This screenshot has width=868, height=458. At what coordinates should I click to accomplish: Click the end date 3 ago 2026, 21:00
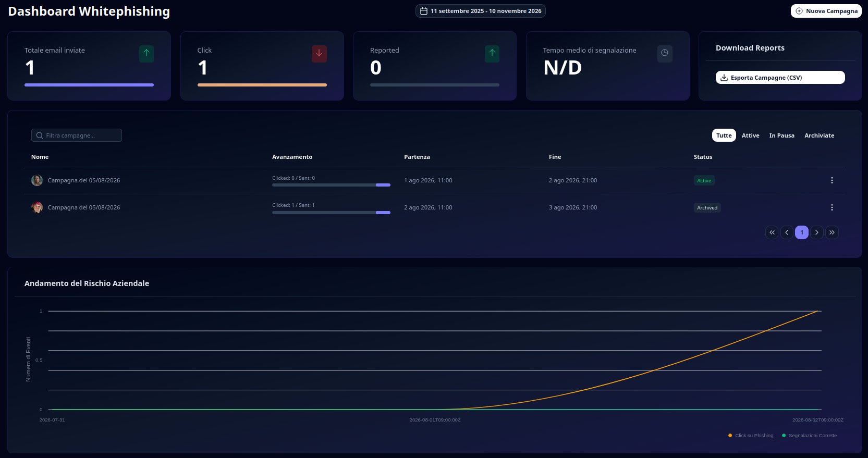(x=573, y=207)
